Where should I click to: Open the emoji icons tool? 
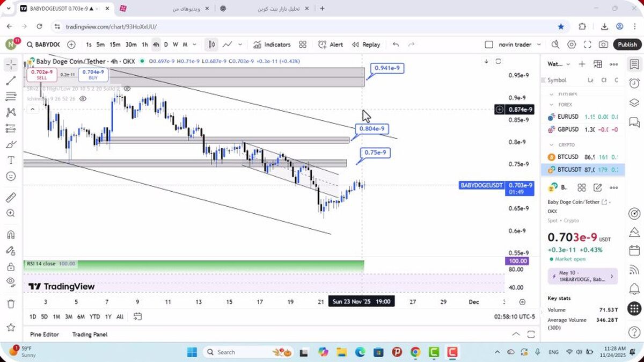11,176
